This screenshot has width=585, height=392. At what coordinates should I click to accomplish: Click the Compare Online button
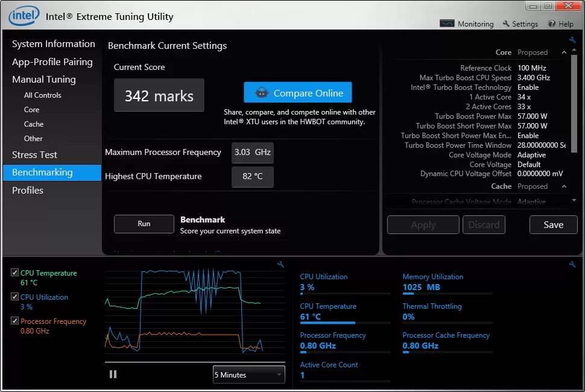point(298,92)
